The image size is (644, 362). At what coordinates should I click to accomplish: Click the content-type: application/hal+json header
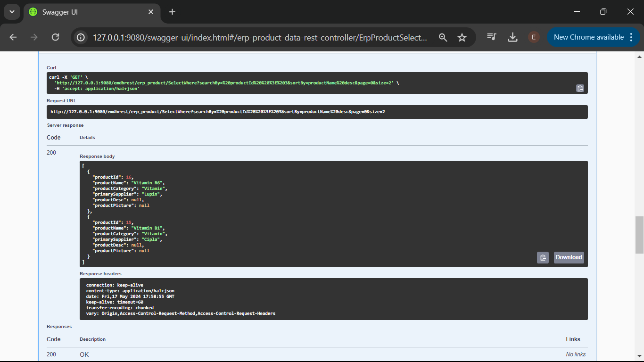coord(130,291)
